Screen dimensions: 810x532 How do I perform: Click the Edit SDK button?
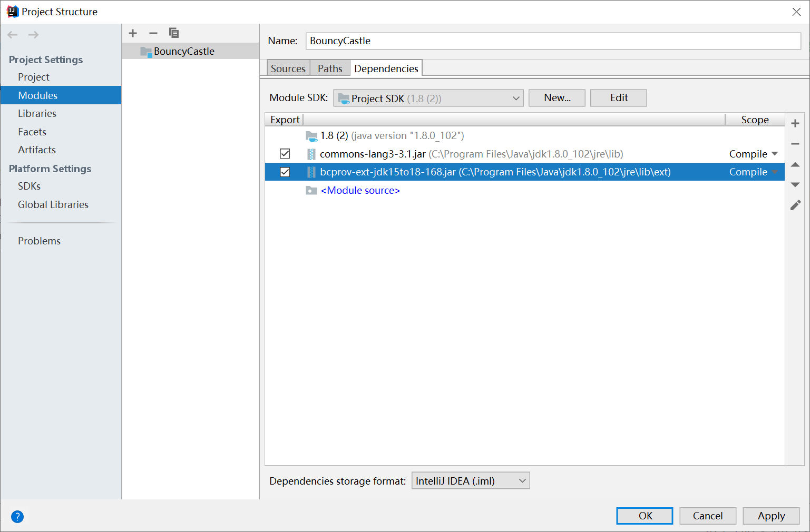(619, 98)
